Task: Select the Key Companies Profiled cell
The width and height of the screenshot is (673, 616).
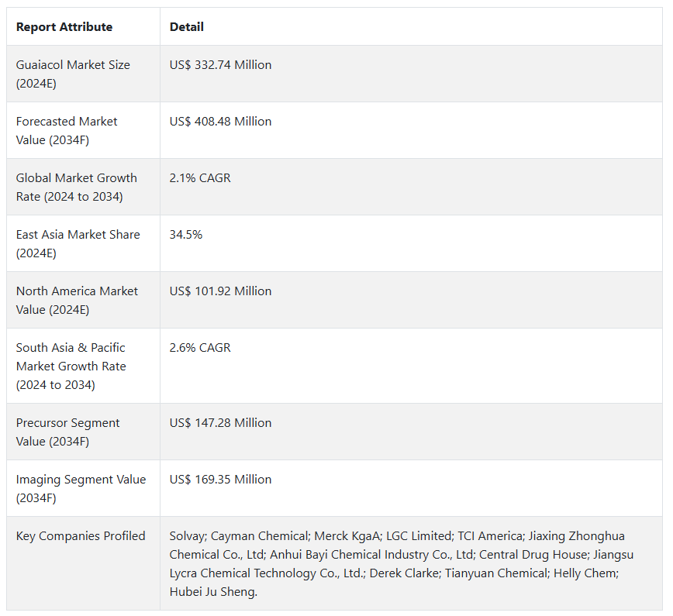Action: point(81,536)
